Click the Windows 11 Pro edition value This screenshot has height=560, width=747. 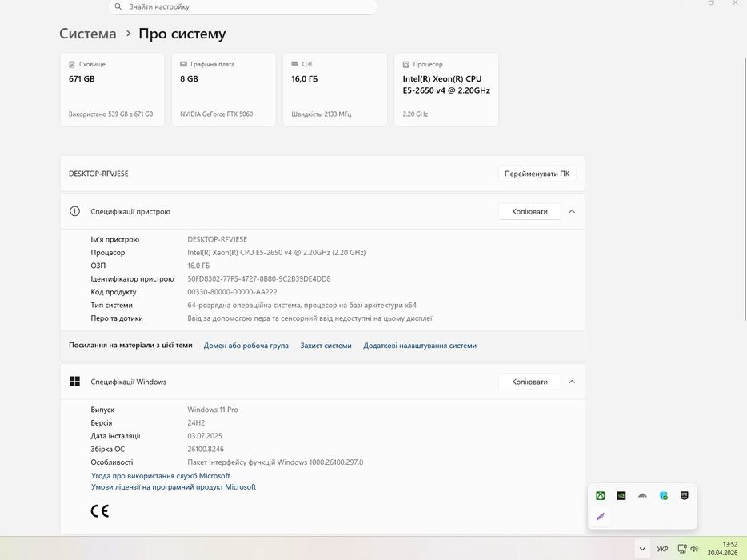(213, 410)
